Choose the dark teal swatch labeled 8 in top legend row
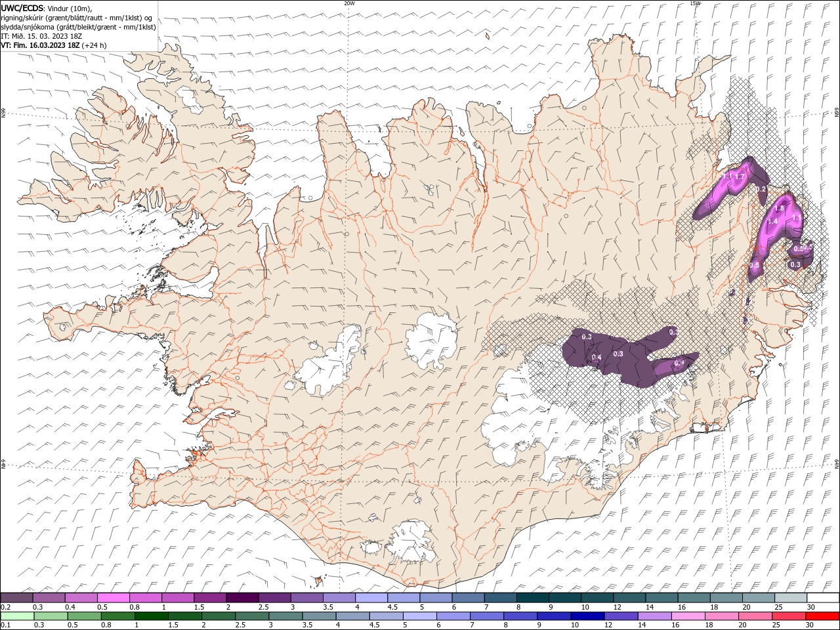This screenshot has width=840, height=630. 532,597
